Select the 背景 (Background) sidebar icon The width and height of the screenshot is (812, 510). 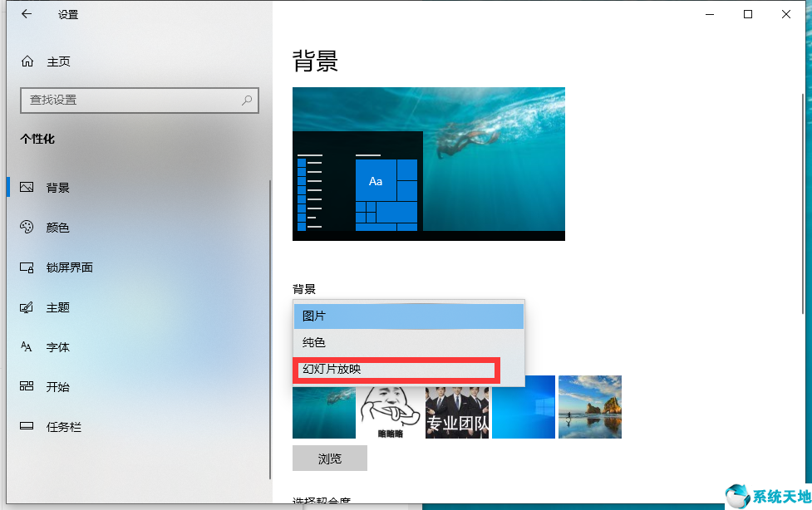[27, 187]
